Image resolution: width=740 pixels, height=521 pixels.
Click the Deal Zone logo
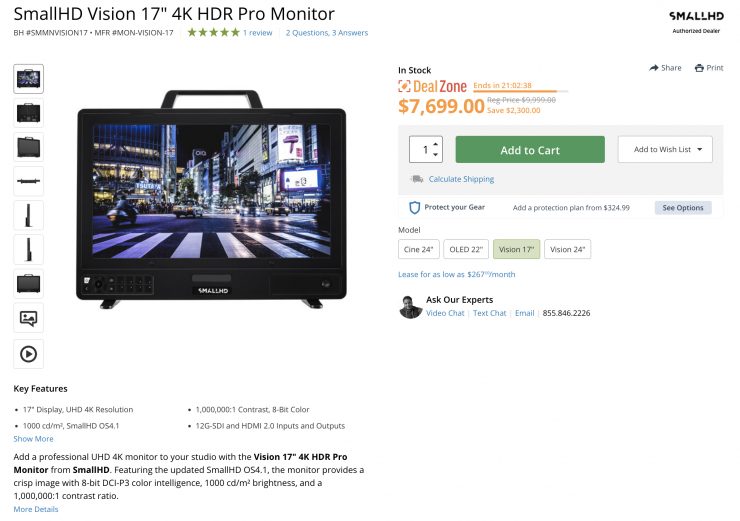click(432, 86)
